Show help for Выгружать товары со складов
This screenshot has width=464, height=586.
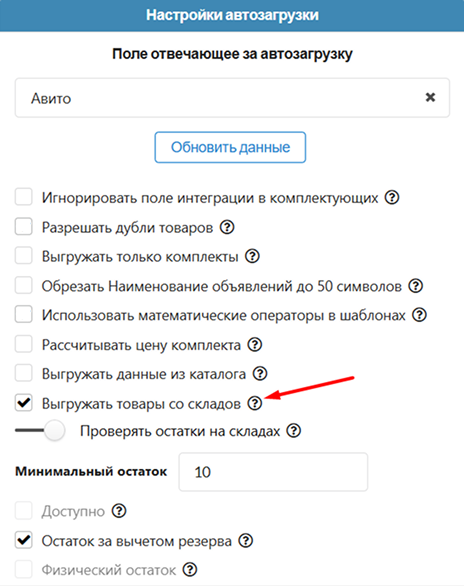(255, 403)
